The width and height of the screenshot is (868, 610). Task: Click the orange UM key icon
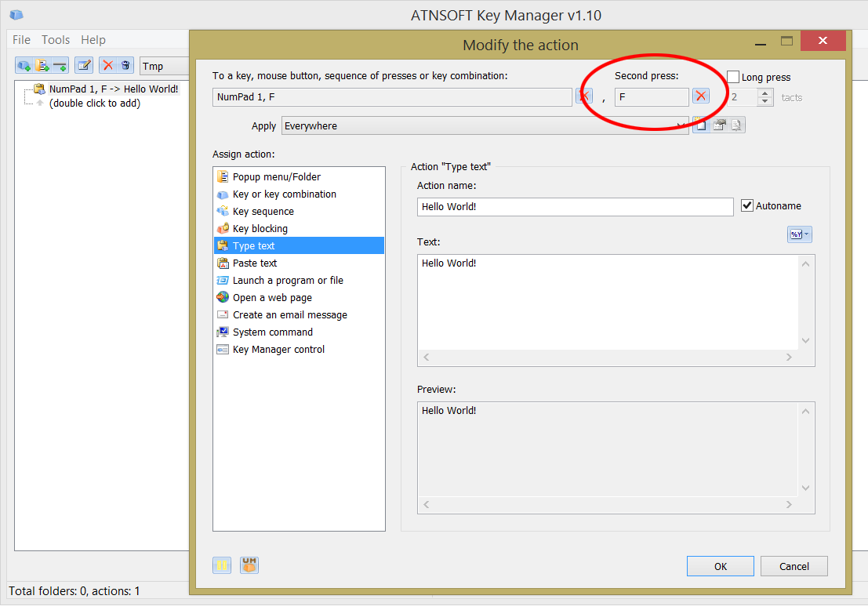(249, 565)
